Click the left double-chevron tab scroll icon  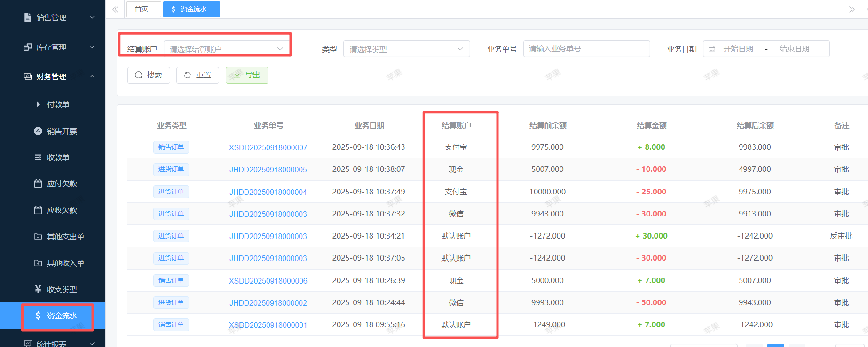[115, 9]
